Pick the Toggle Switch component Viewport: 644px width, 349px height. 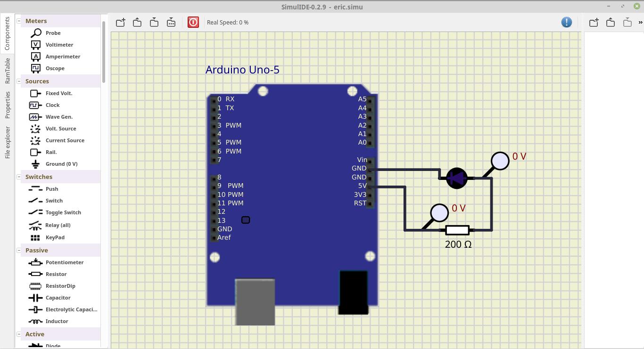point(63,212)
